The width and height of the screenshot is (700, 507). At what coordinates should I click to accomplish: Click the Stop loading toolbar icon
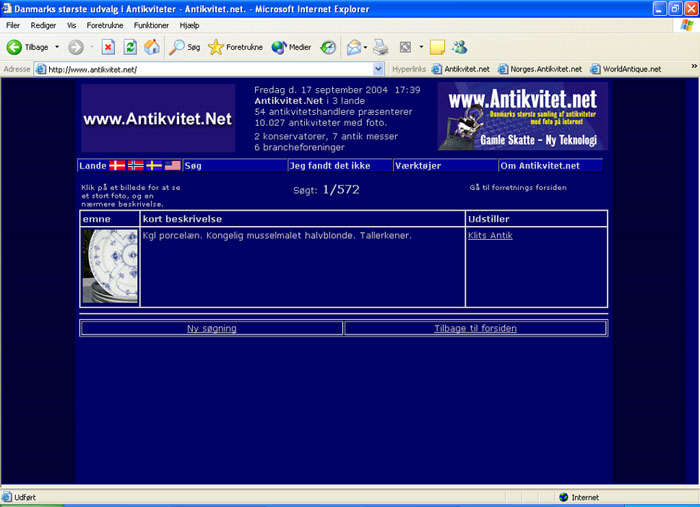[108, 47]
